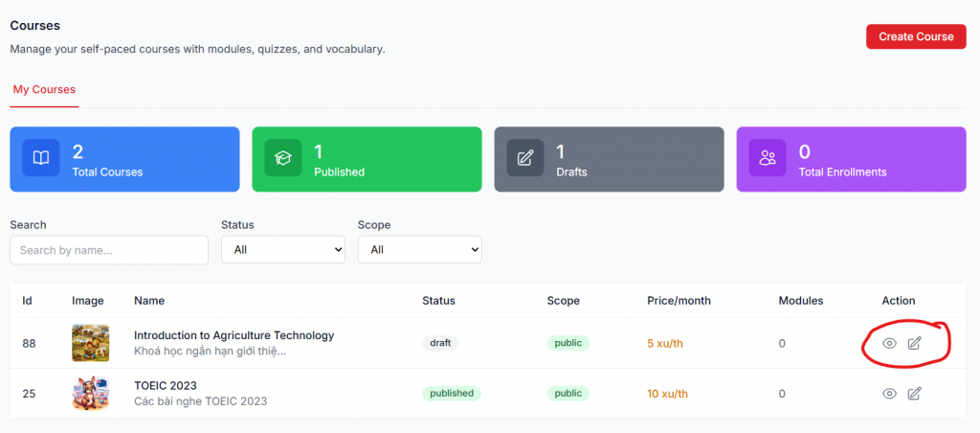Focus the Search by name input field
This screenshot has height=433, width=980.
109,250
